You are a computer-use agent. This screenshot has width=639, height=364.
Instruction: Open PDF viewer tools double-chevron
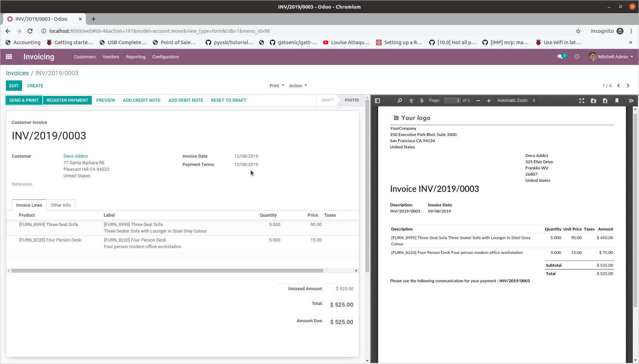tap(631, 101)
